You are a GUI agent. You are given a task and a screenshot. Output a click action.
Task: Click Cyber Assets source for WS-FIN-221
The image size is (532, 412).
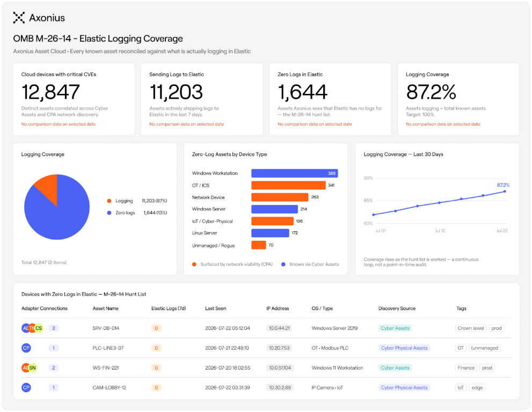pos(395,367)
